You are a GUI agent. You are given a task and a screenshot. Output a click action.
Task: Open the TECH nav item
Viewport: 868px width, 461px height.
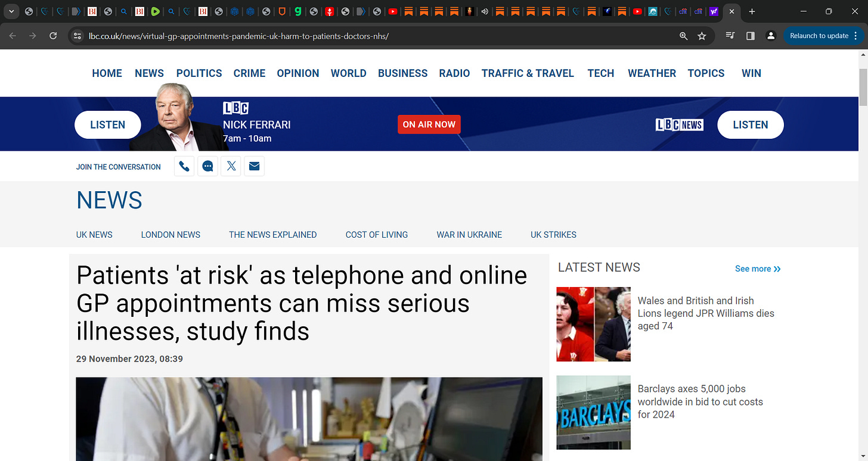coord(601,73)
